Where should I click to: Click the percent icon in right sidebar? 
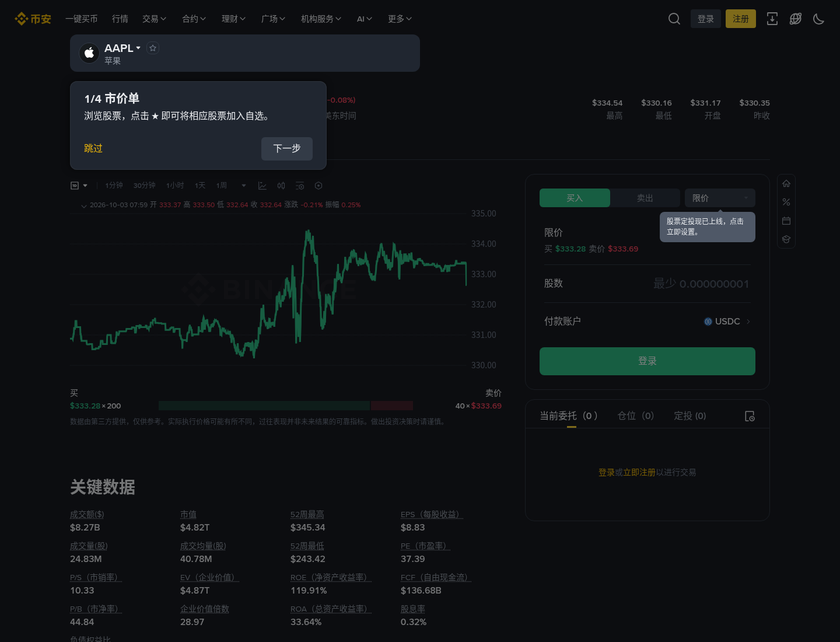tap(786, 202)
